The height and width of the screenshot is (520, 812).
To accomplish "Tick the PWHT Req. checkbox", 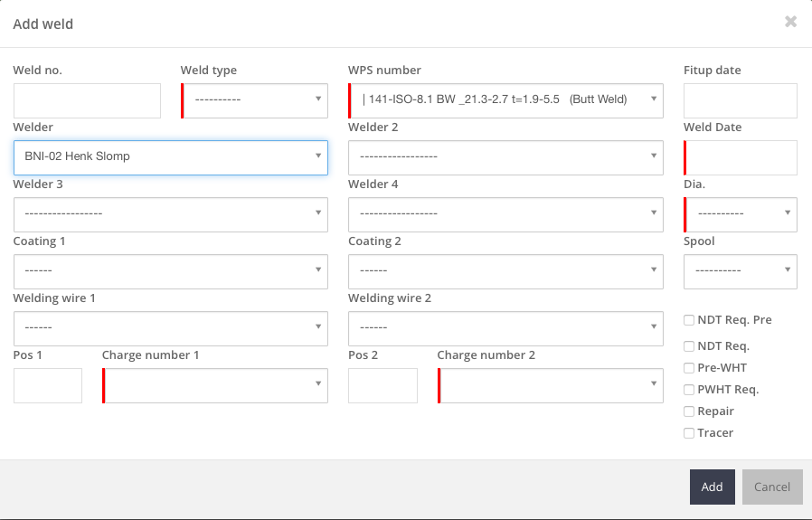I will (689, 390).
